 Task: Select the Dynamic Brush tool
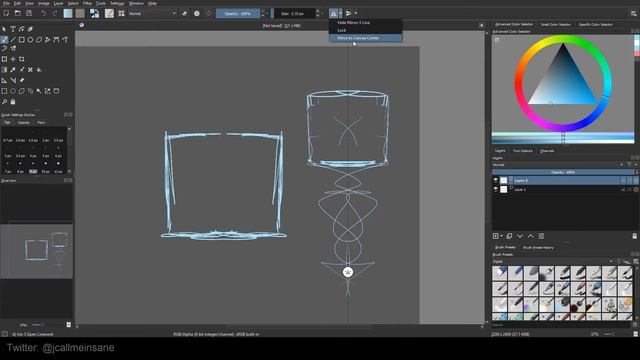(x=4, y=49)
